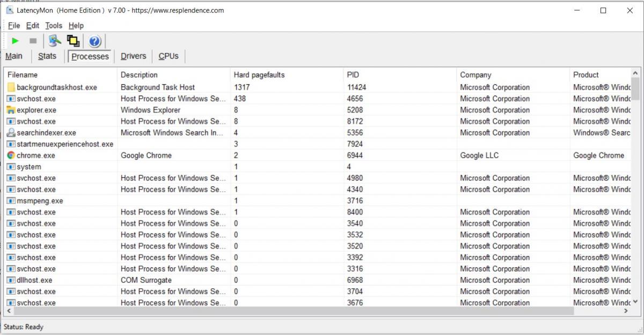Select the Processes tab

[90, 56]
